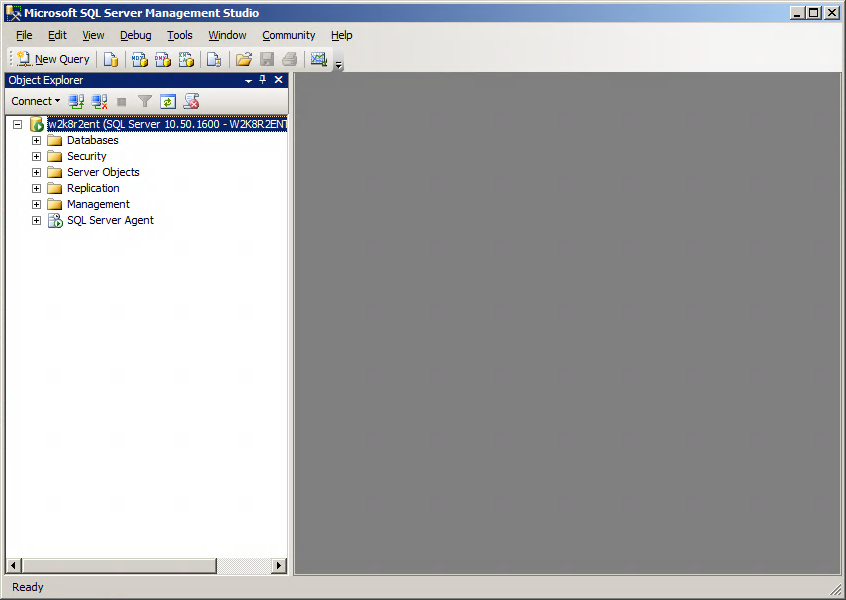Image resolution: width=846 pixels, height=600 pixels.
Task: Click the Analysis Services XMLA Query icon
Action: coord(186,59)
